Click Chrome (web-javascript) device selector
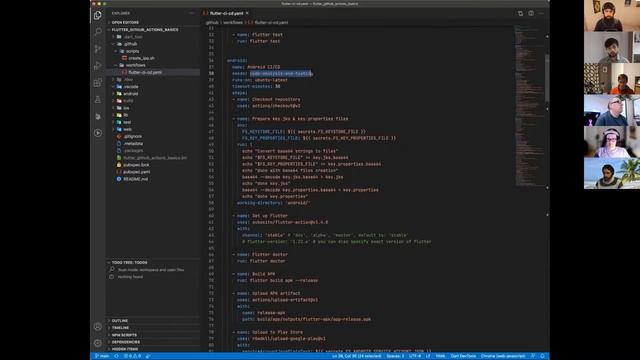Viewport: 640px width, 360px height. 503,356
